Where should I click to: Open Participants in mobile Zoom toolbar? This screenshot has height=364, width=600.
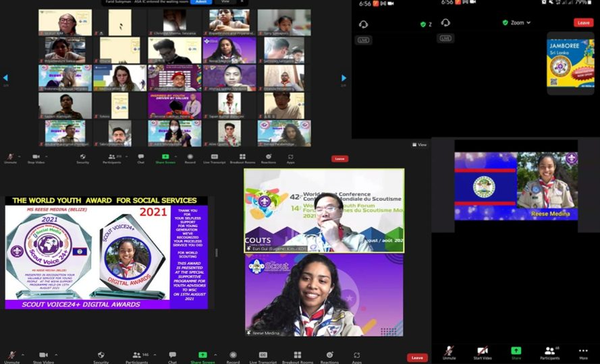[x=550, y=353]
